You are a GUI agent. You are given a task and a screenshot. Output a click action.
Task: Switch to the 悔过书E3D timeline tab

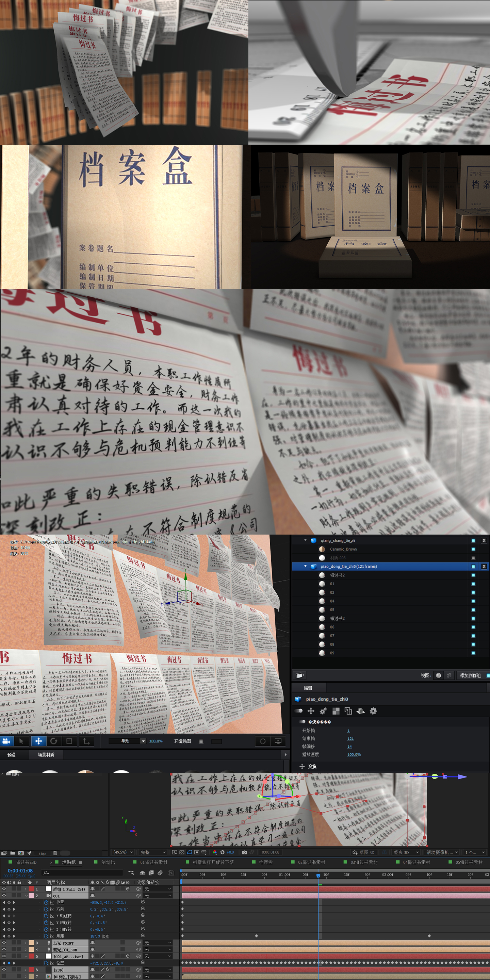tap(26, 862)
